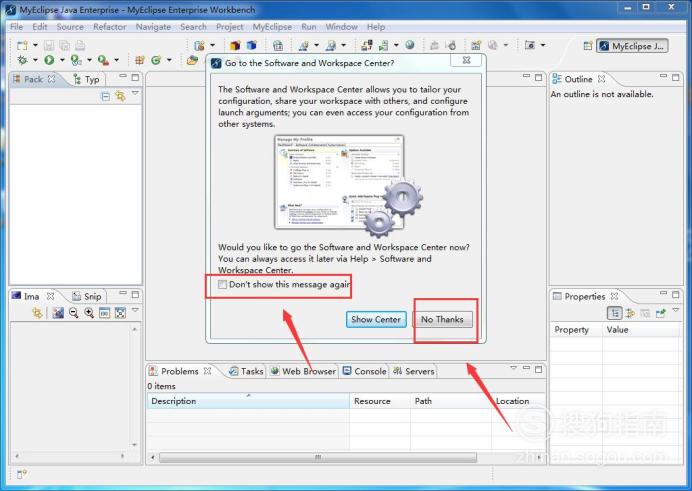Switch to the Web Browser tab
The height and width of the screenshot is (491, 692).
[x=304, y=371]
